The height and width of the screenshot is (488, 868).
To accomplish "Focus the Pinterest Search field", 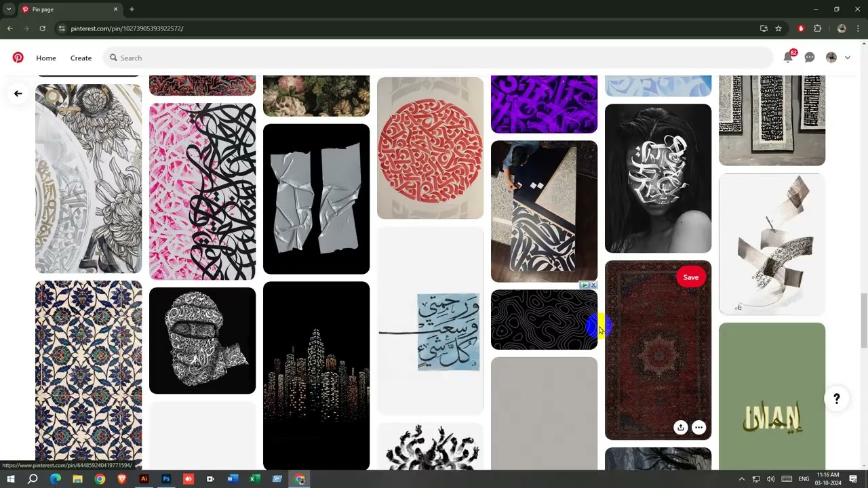I will (x=437, y=58).
